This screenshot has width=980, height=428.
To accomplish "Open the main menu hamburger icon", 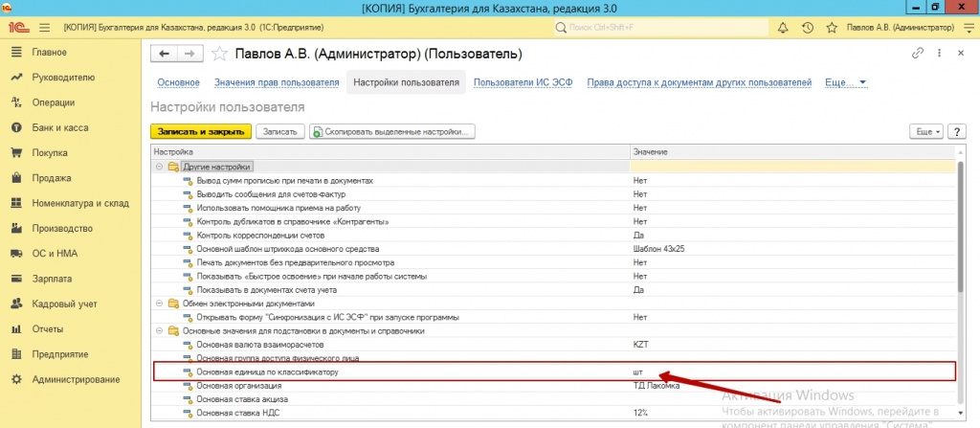I will pyautogui.click(x=44, y=28).
